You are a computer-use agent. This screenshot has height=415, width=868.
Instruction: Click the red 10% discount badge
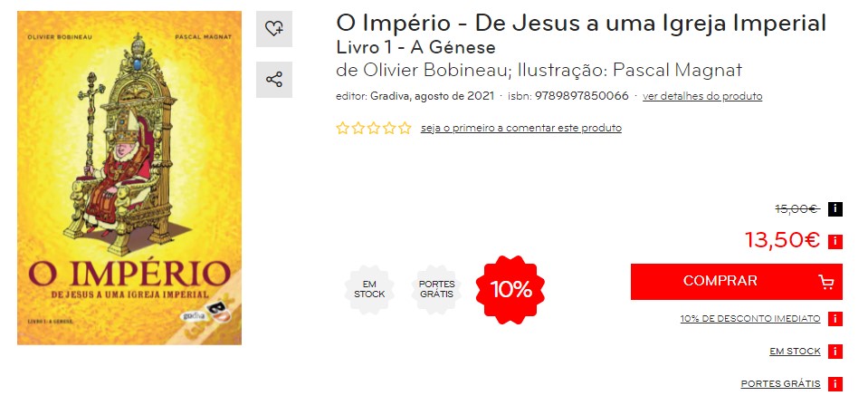point(510,290)
